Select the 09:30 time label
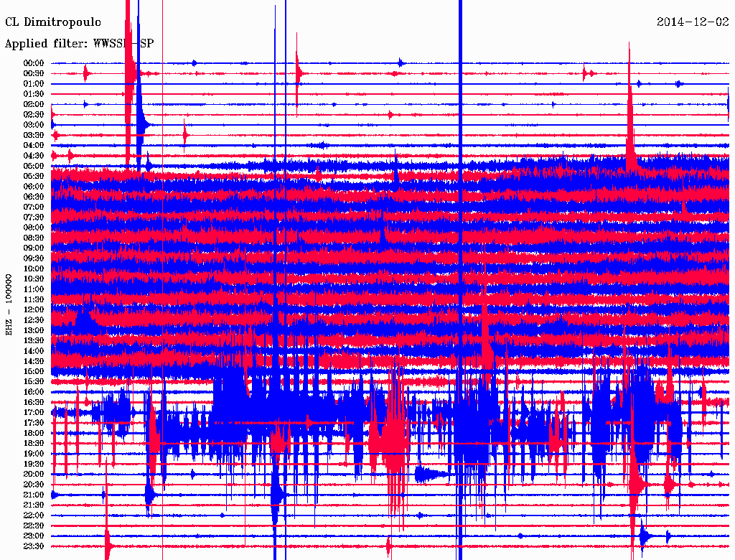735x560 pixels. (x=34, y=258)
